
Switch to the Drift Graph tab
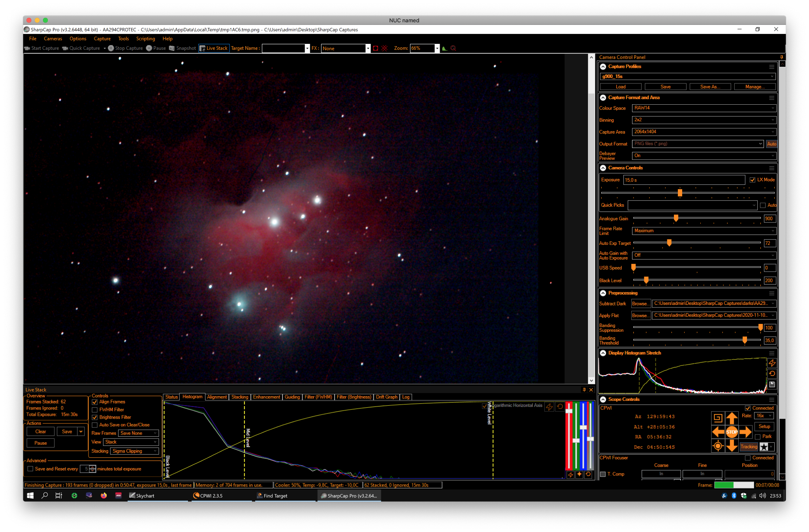386,397
